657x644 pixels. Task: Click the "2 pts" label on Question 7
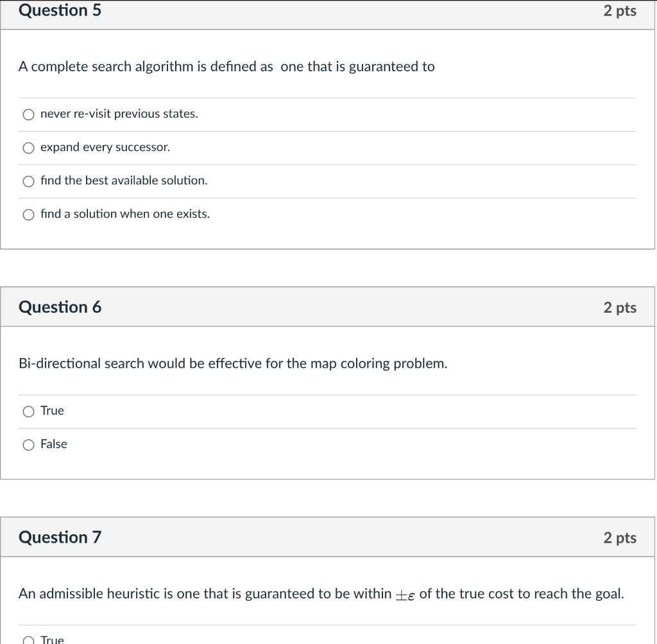(619, 537)
